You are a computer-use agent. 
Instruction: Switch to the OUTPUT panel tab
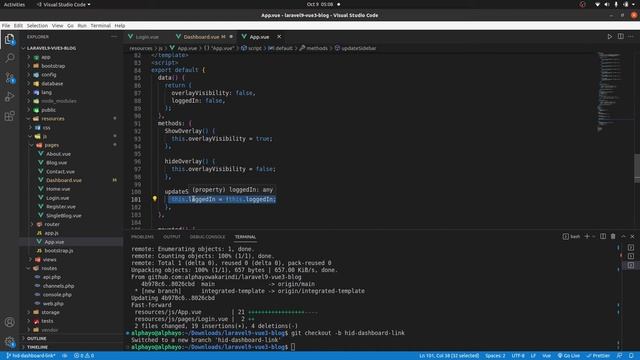click(x=171, y=237)
